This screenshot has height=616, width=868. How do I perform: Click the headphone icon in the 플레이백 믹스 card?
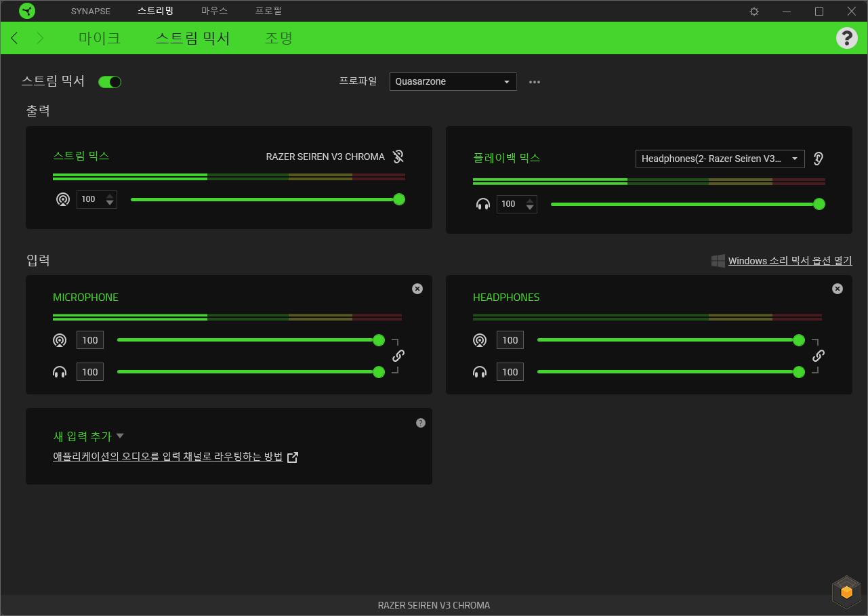[x=483, y=204]
